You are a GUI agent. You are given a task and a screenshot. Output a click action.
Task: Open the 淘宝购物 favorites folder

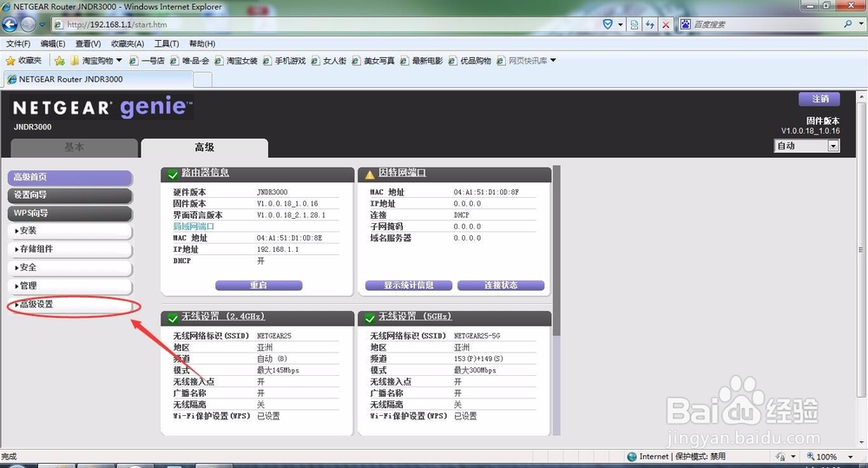(95, 61)
